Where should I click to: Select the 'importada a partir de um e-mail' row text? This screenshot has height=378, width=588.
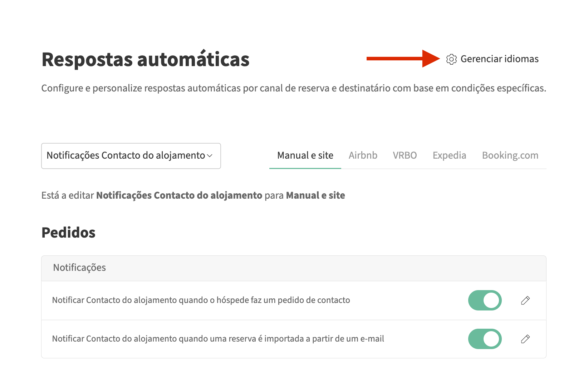click(x=218, y=339)
